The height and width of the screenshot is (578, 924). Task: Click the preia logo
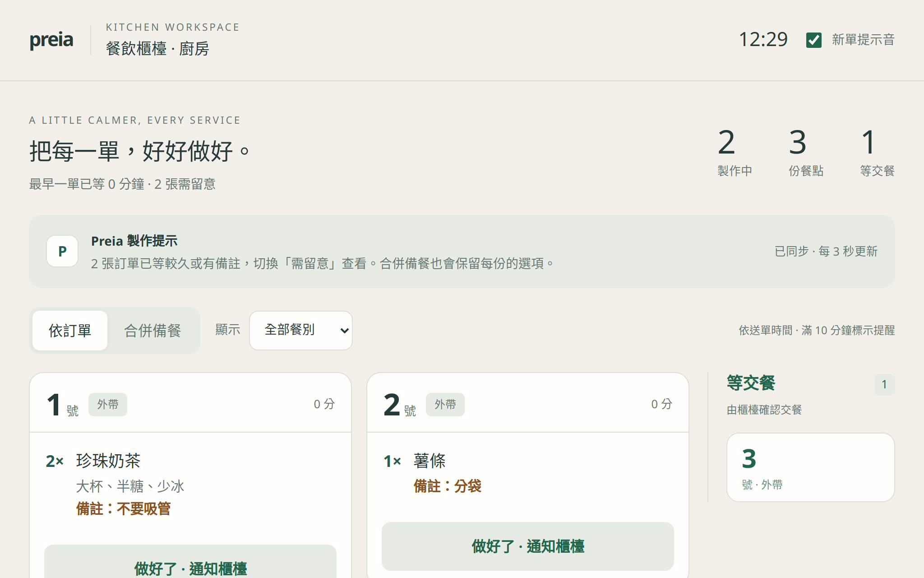tap(51, 40)
